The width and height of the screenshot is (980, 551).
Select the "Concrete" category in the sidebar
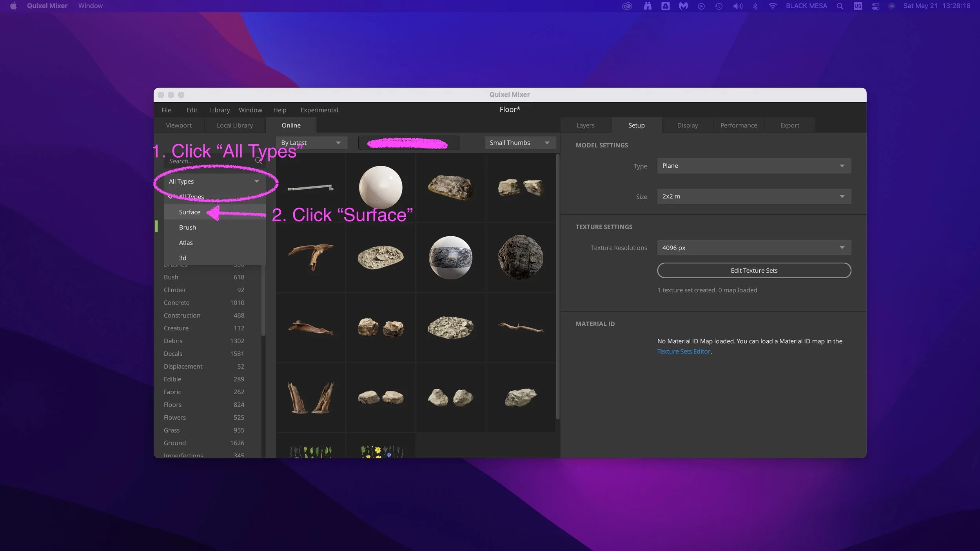(177, 303)
